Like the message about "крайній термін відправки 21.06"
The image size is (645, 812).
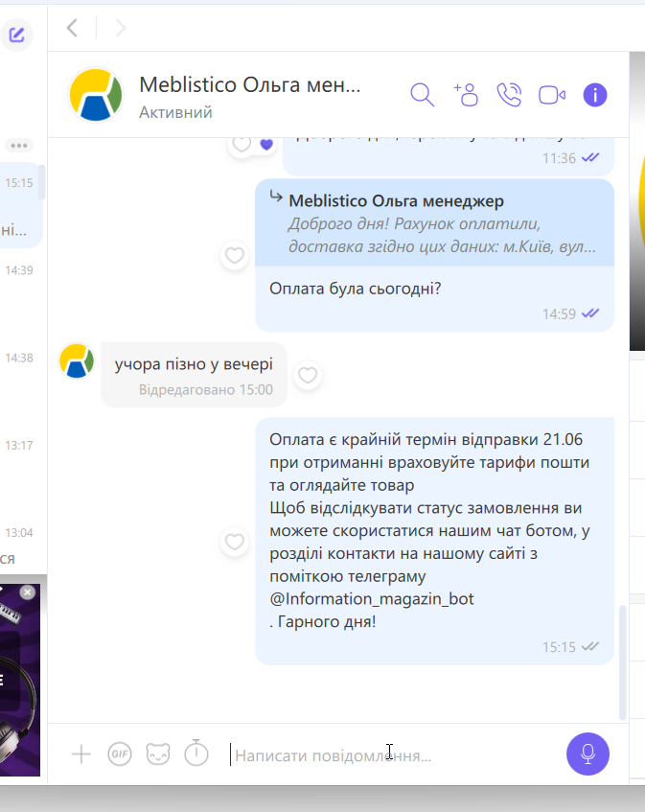(x=235, y=542)
